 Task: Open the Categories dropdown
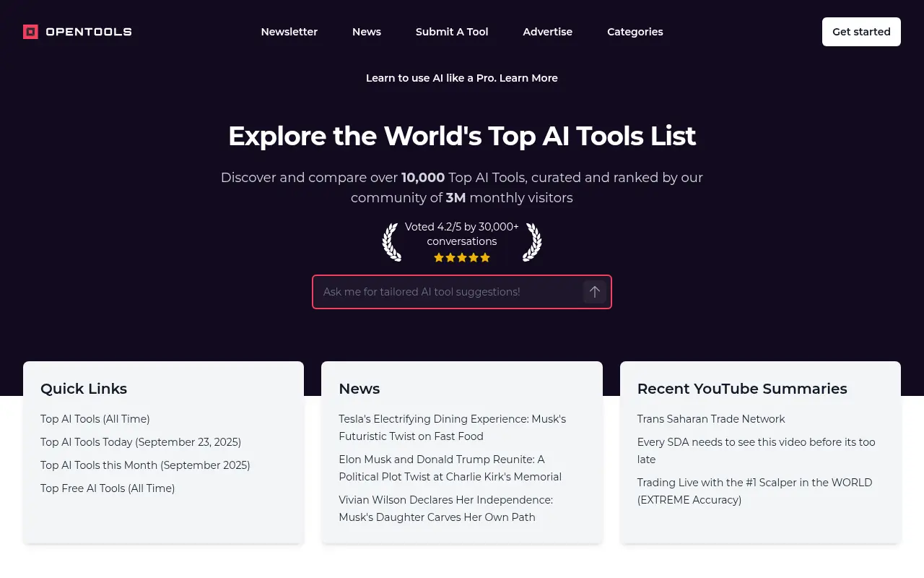(635, 32)
